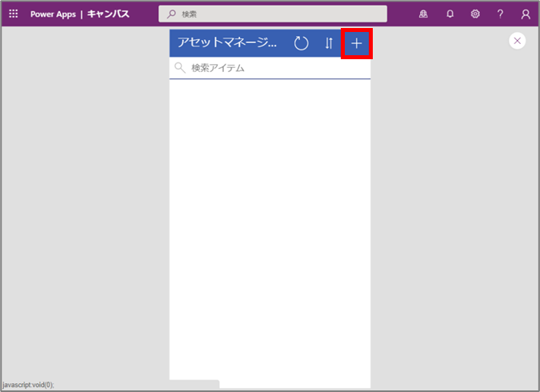Close the app preview with X button
The width and height of the screenshot is (540, 392).
[x=517, y=41]
